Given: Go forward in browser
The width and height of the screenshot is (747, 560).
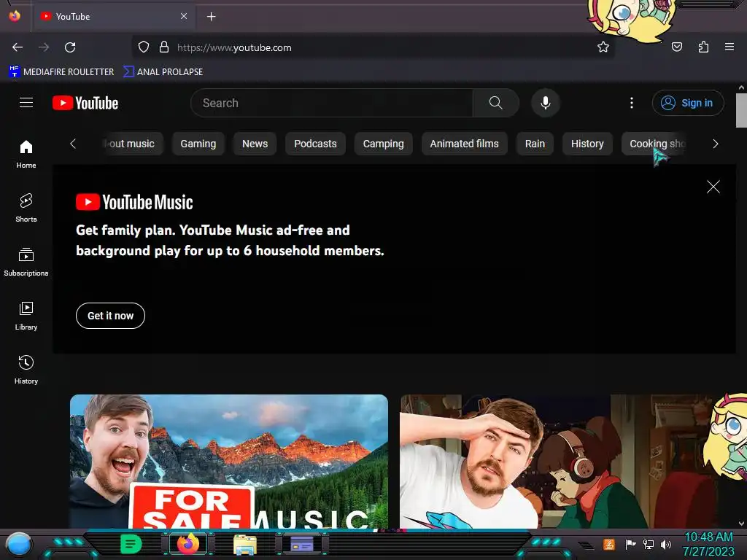Looking at the screenshot, I should pos(44,47).
